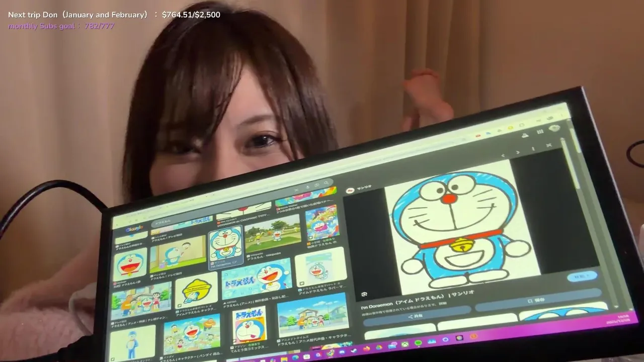This screenshot has height=362, width=644.
Task: Open the open-mouth Doraemon face thumbnail
Action: click(x=130, y=265)
